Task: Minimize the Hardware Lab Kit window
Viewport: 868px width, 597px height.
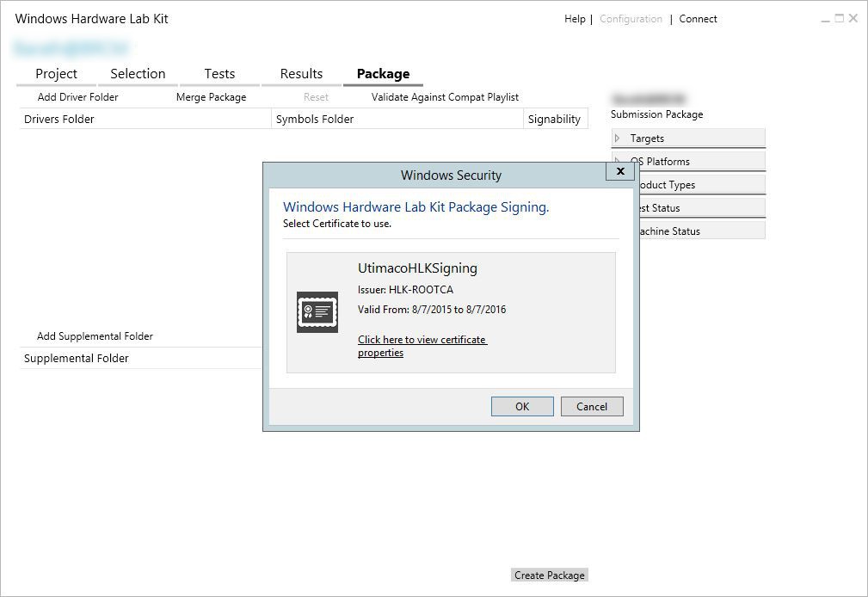Action: coord(825,19)
